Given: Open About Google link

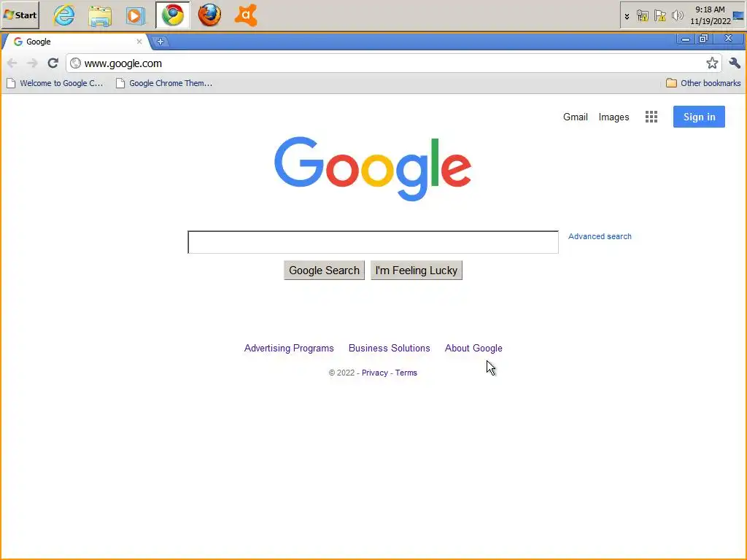Looking at the screenshot, I should pos(473,348).
